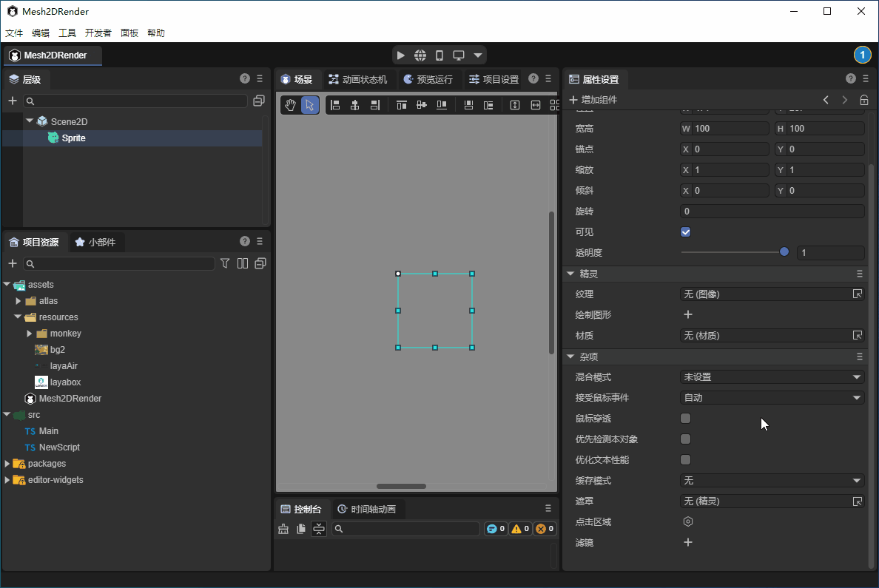Select the arrow selection tool

(x=310, y=105)
